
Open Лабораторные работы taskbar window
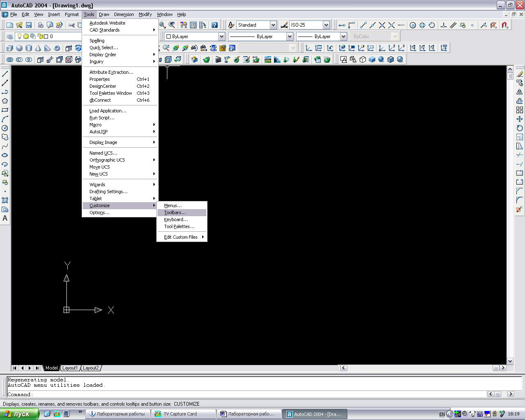[118, 414]
